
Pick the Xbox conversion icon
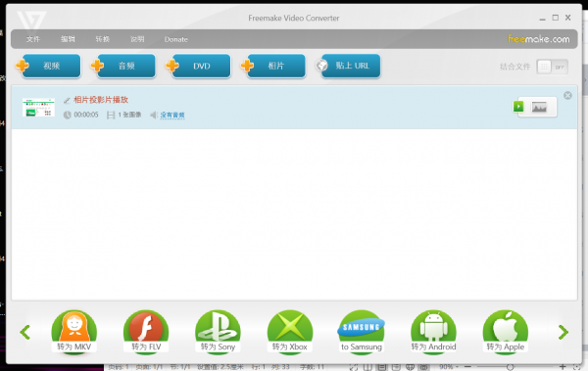point(290,331)
